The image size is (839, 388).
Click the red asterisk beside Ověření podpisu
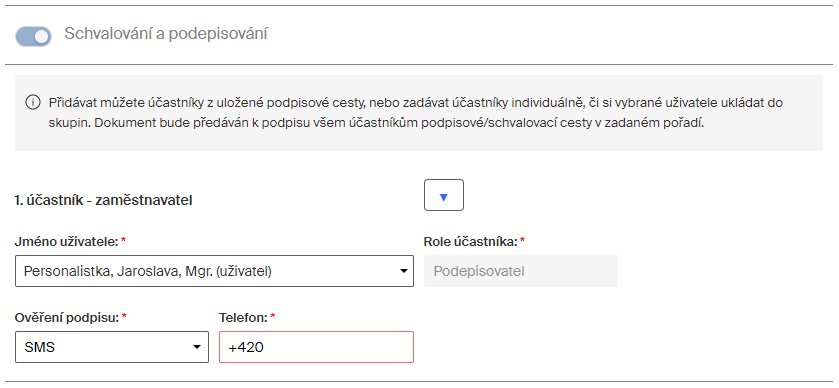tap(125, 316)
